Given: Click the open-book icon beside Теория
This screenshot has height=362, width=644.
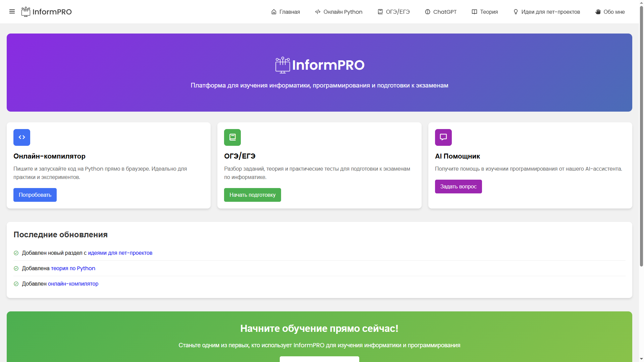Looking at the screenshot, I should (474, 12).
